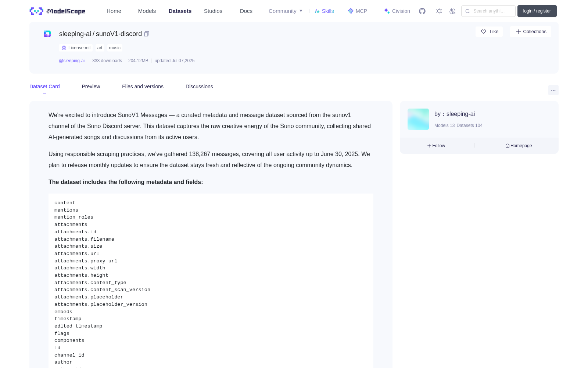Click the sleeping-ai gradient avatar thumbnail

418,119
